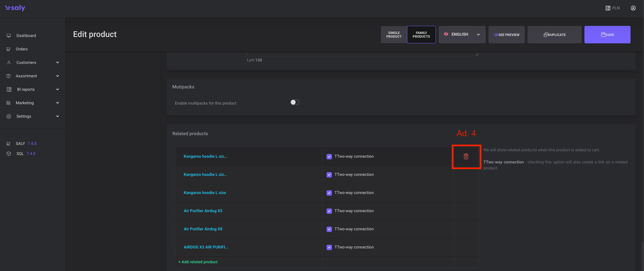The width and height of the screenshot is (644, 271).
Task: Uncheck two-way connection for AIRDOG X3 AIR PURIFI…
Action: tap(329, 247)
